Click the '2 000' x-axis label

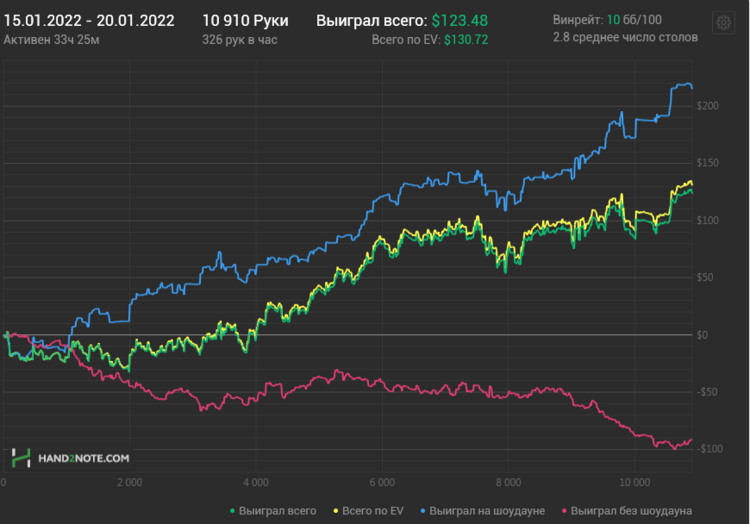point(130,482)
